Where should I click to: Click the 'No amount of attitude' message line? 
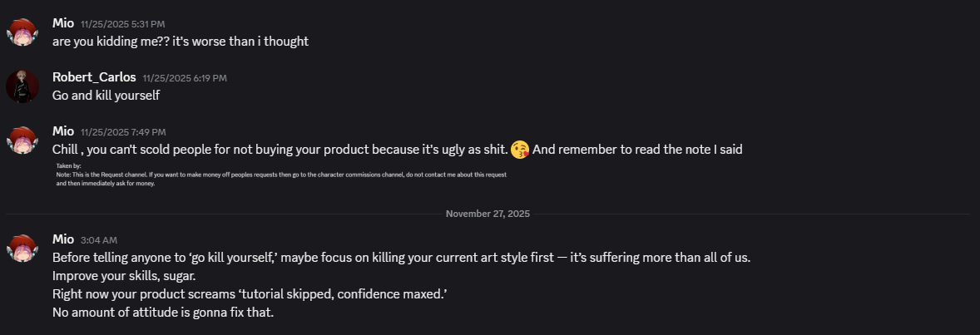163,313
